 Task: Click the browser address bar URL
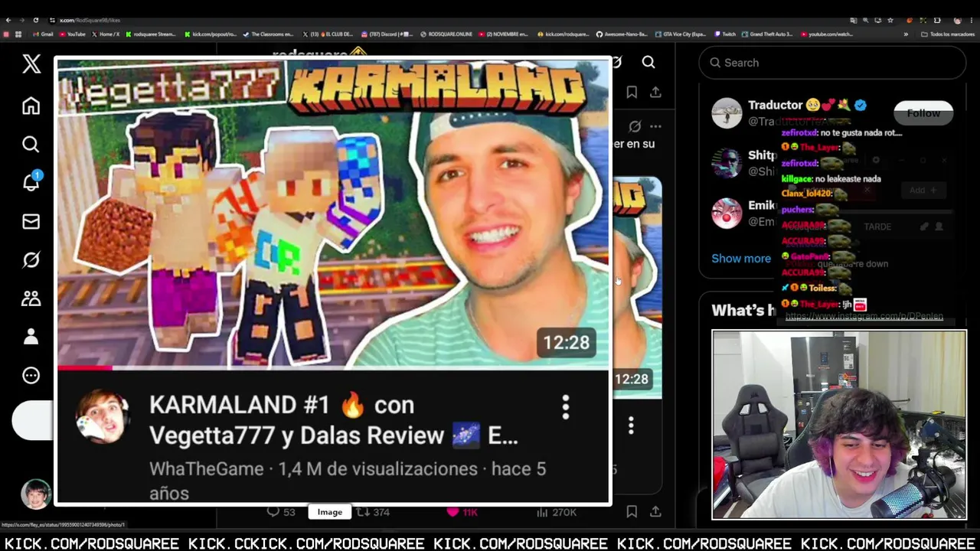click(x=90, y=20)
